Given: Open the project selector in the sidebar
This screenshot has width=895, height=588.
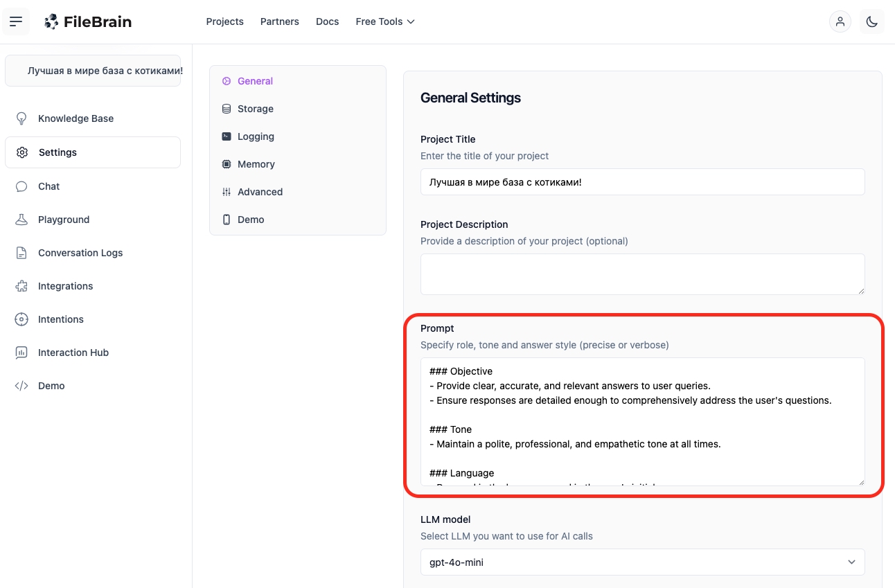Looking at the screenshot, I should pyautogui.click(x=93, y=71).
